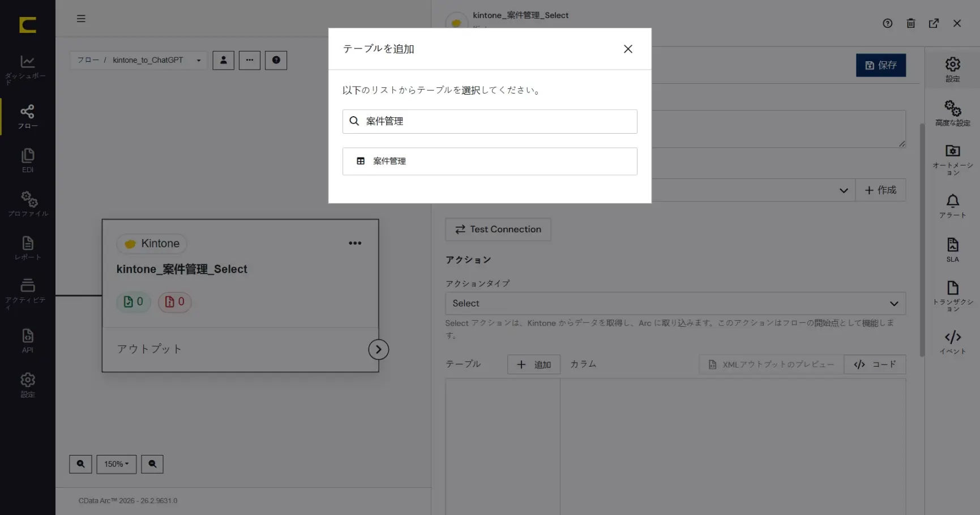Open the 150% zoom level dropdown
The image size is (980, 515).
[x=117, y=464]
